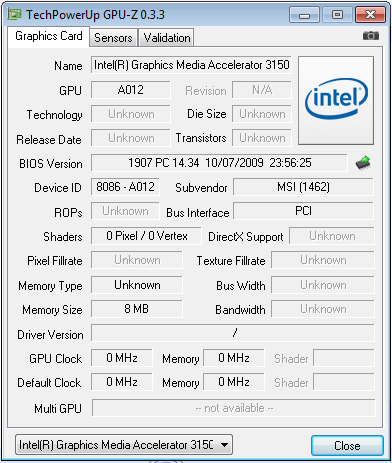
Task: Click the Die Size field
Action: (262, 114)
